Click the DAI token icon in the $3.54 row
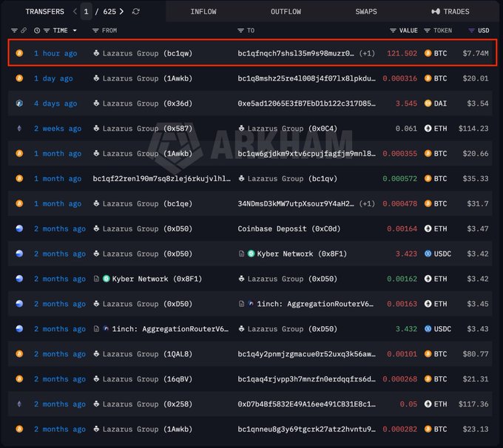Screen dimensions: 503x448 tap(428, 103)
